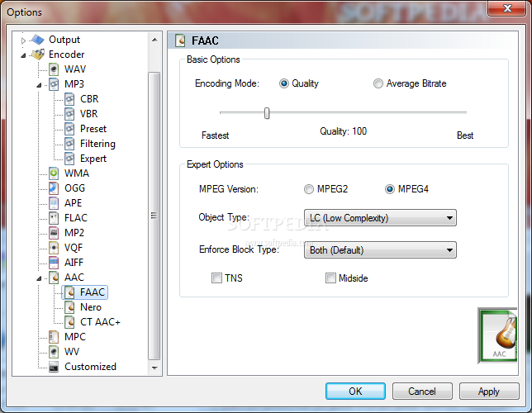
Task: Select the AIFF tree item
Action: point(74,263)
